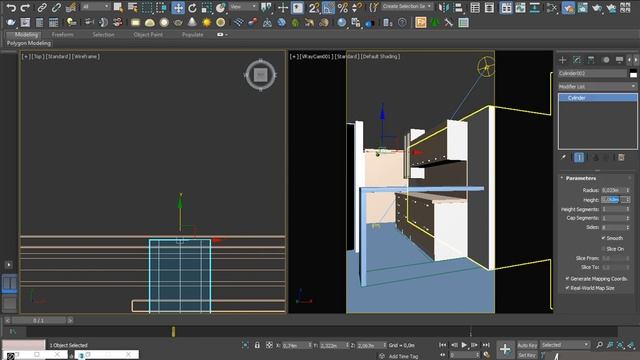Click the Add Time Tag button
Image resolution: width=640 pixels, height=360 pixels.
point(403,356)
